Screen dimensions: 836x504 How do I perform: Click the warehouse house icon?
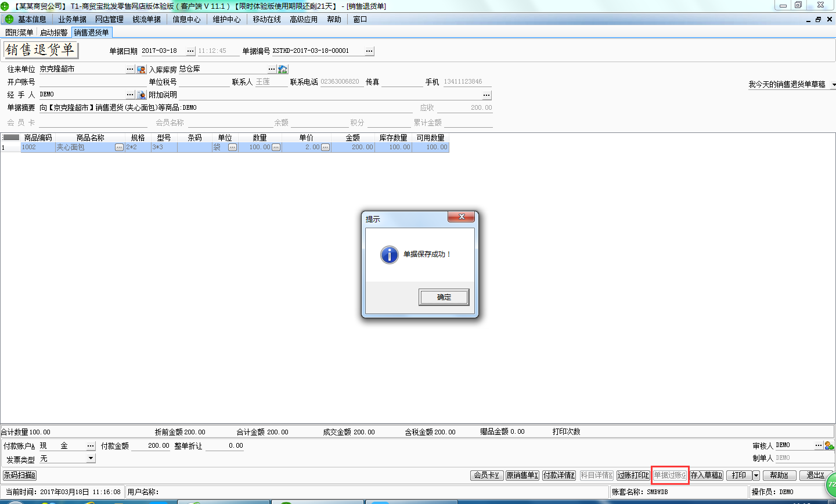pyautogui.click(x=283, y=70)
